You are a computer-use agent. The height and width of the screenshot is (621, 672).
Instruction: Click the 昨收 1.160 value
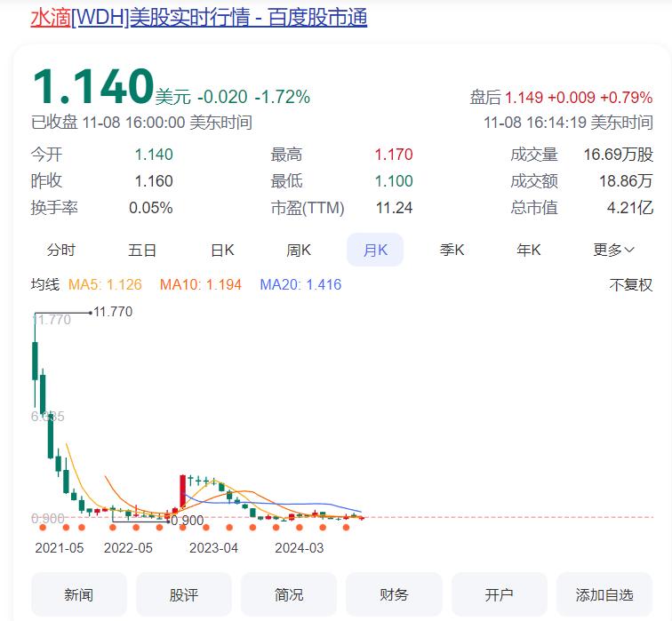[154, 181]
